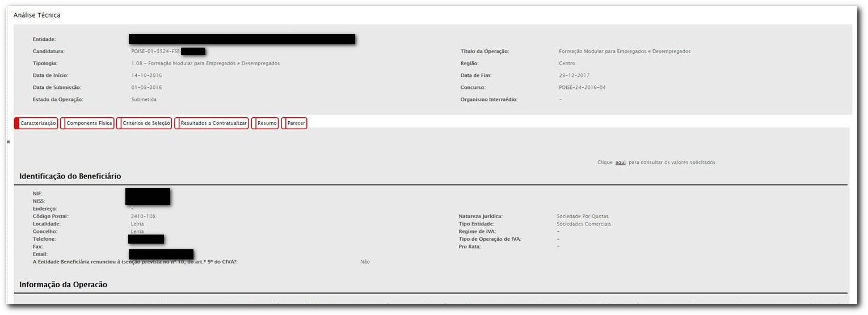Click the 'aqui' link for requested values
Viewport: 868px width, 315px height.
620,163
